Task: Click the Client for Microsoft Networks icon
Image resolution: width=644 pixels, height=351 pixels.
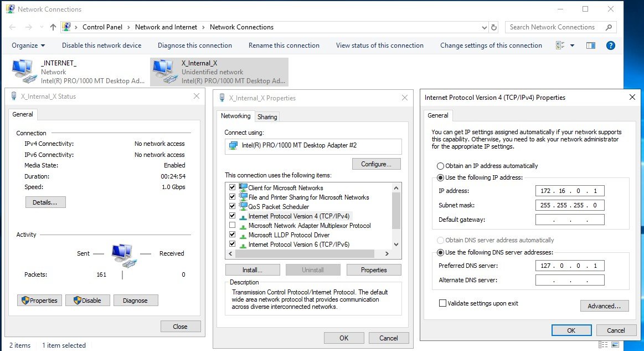Action: pos(243,187)
